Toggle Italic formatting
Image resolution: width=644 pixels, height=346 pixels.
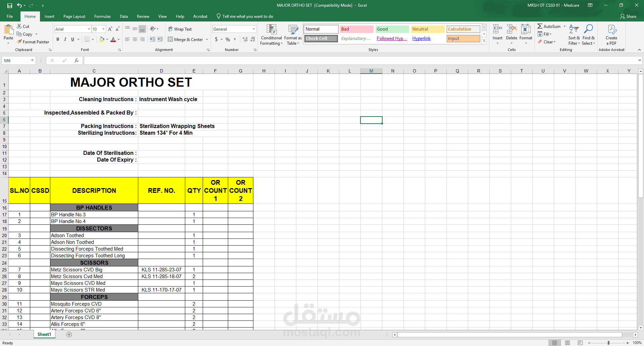(x=65, y=39)
